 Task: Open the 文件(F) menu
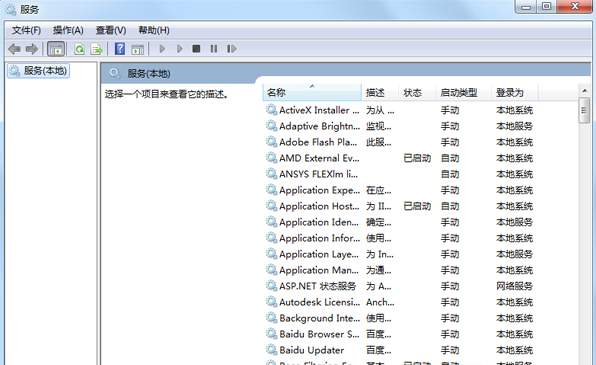coord(26,30)
